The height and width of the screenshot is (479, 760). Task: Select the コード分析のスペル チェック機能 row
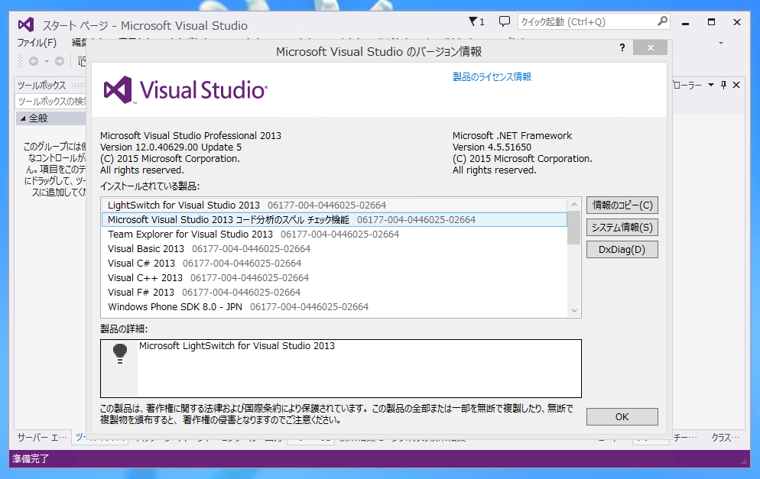click(x=334, y=220)
